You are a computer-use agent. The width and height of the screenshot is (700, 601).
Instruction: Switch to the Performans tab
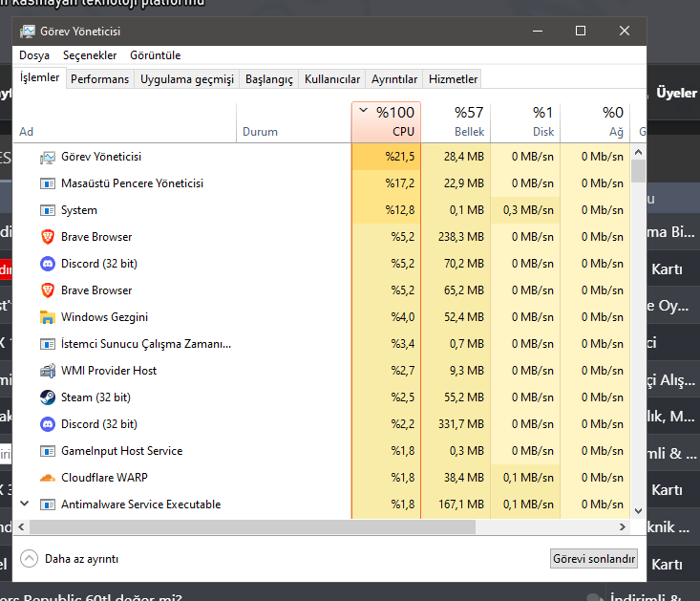pyautogui.click(x=100, y=79)
